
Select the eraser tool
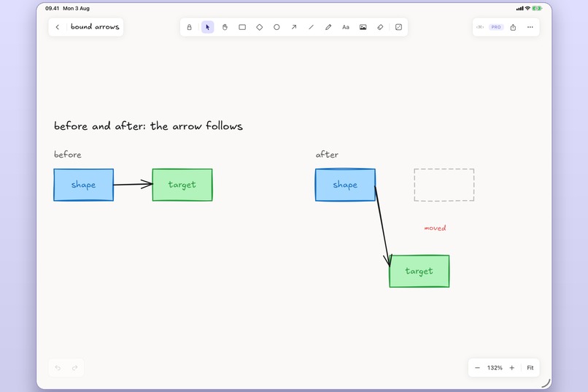(380, 27)
